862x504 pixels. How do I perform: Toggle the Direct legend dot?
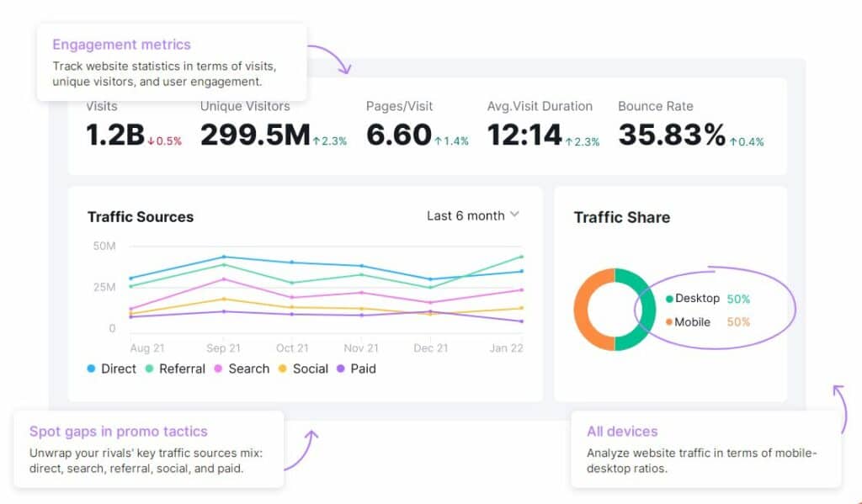(x=91, y=369)
